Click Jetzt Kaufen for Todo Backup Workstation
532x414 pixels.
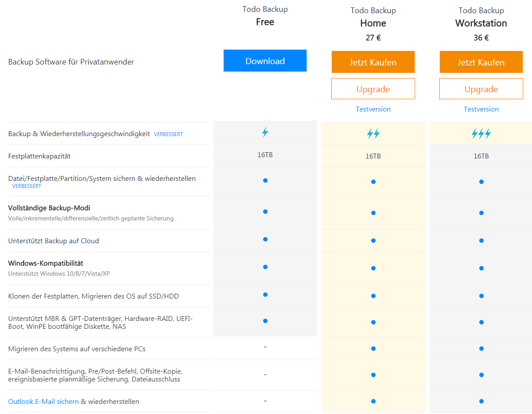(x=481, y=62)
